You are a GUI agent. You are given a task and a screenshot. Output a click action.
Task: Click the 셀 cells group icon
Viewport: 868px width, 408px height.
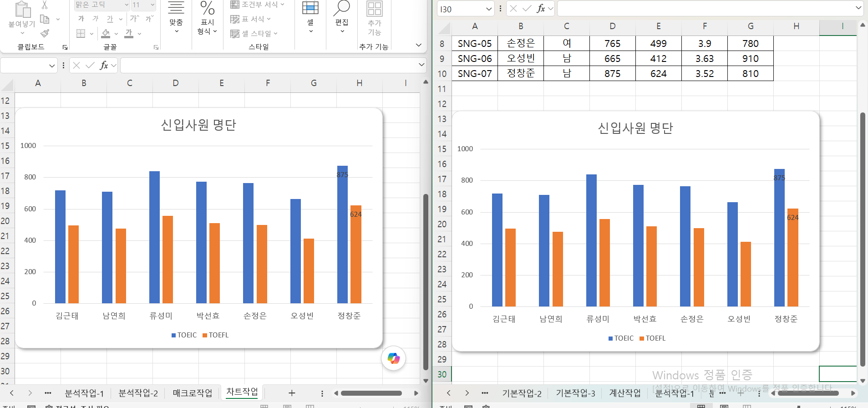(310, 8)
